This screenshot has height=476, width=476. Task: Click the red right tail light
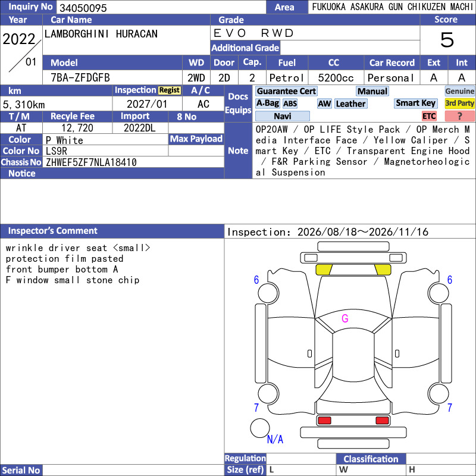(382, 420)
